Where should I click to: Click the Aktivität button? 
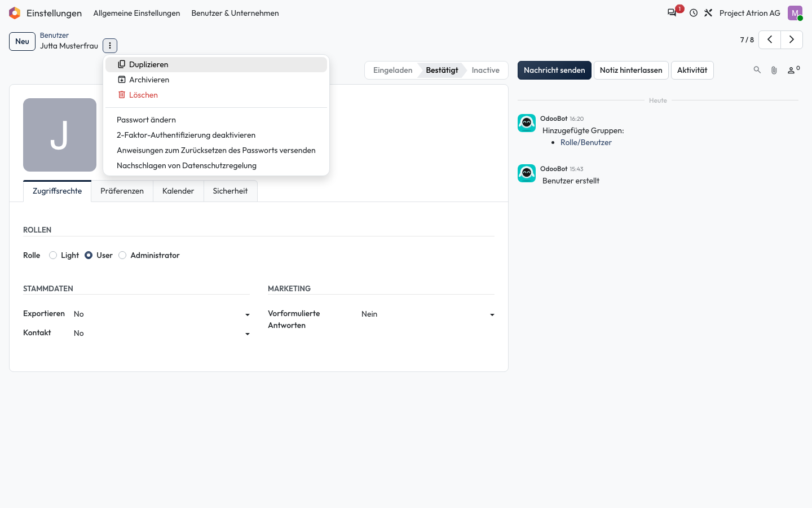point(692,70)
